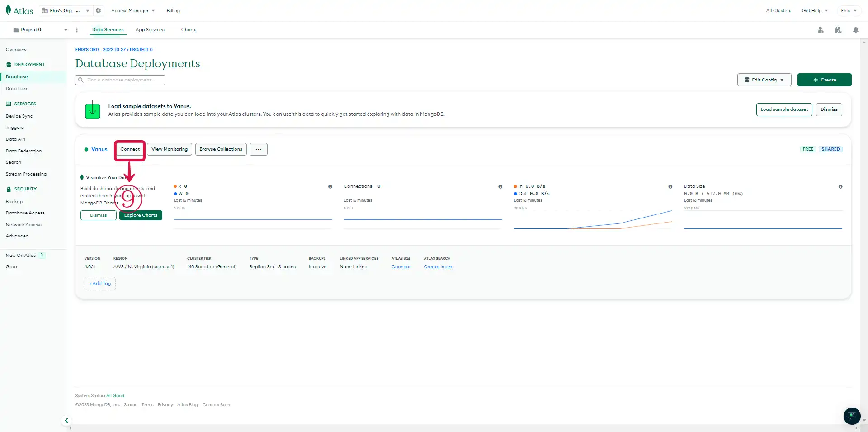
Task: Click the EHIS'S ORG breadcrumb link
Action: (x=100, y=50)
